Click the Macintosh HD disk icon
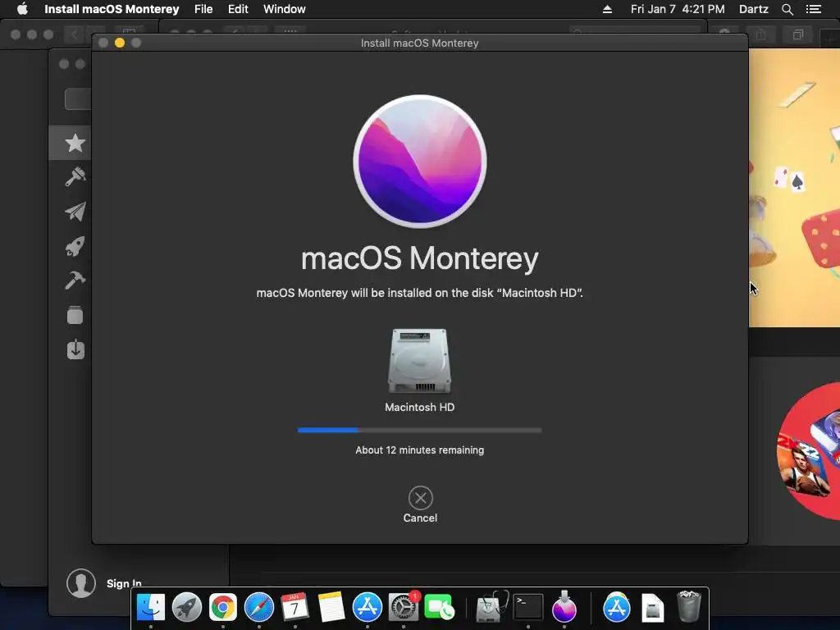Screen dimensions: 840x630 (x=419, y=361)
